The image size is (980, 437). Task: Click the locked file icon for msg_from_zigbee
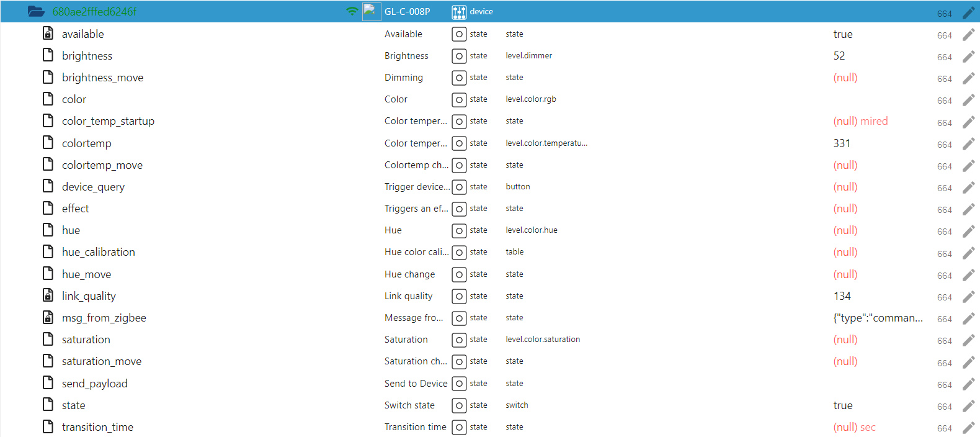48,317
